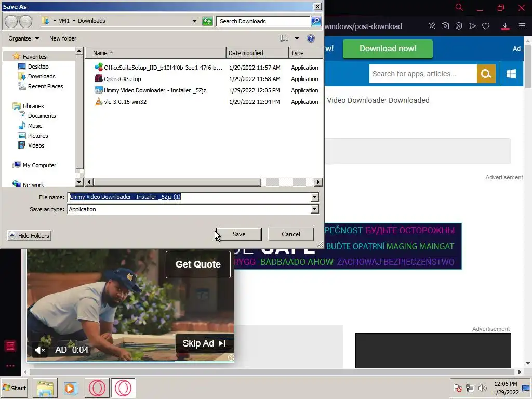532x399 pixels.
Task: Click VM1 in the address breadcrumb
Action: (x=64, y=21)
